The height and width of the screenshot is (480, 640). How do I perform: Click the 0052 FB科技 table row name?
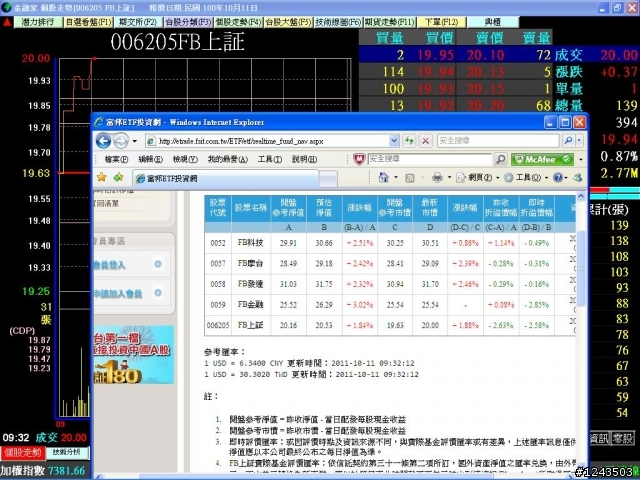(x=250, y=243)
